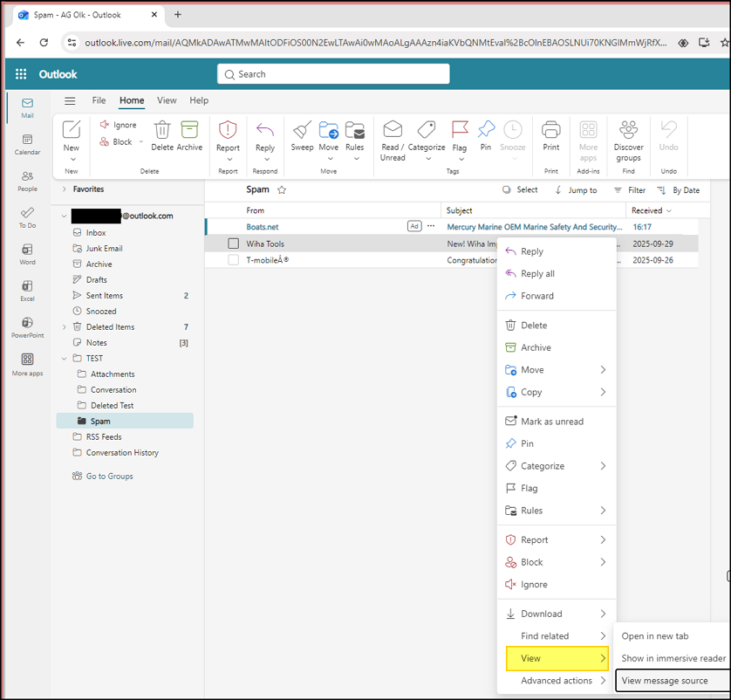The image size is (731, 700).
Task: Open the Download submenu
Action: [557, 614]
